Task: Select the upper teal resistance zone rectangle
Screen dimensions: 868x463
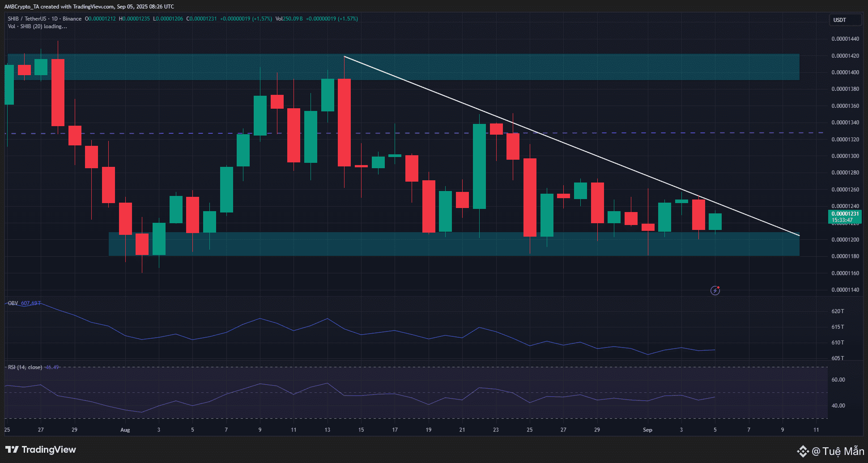Action: 404,67
